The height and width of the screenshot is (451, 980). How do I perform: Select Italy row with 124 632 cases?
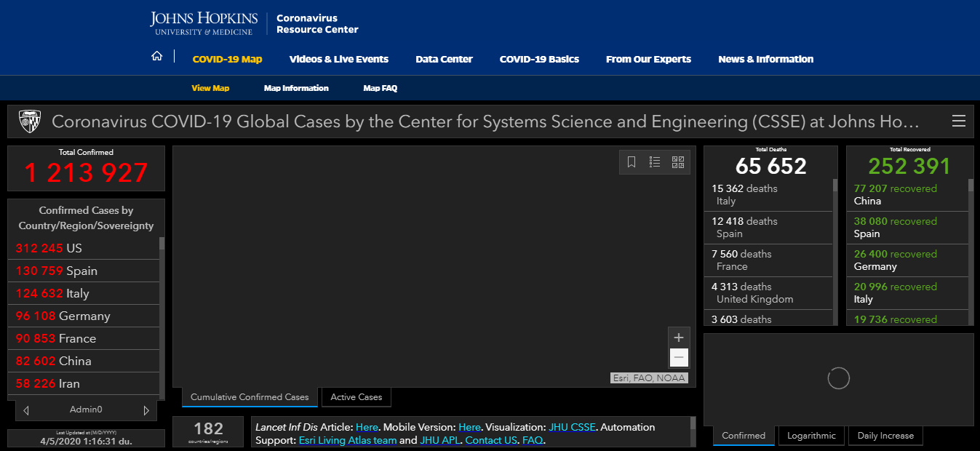[84, 293]
